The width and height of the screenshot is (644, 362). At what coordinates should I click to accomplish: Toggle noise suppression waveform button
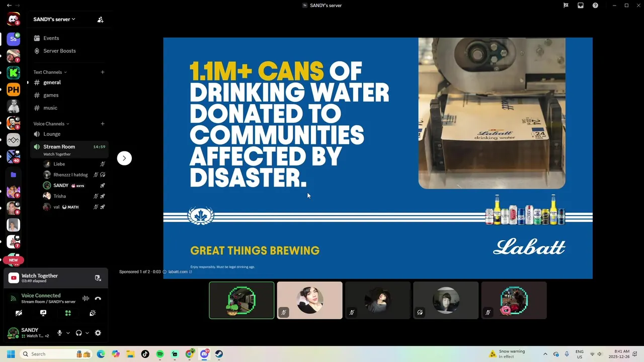86,298
